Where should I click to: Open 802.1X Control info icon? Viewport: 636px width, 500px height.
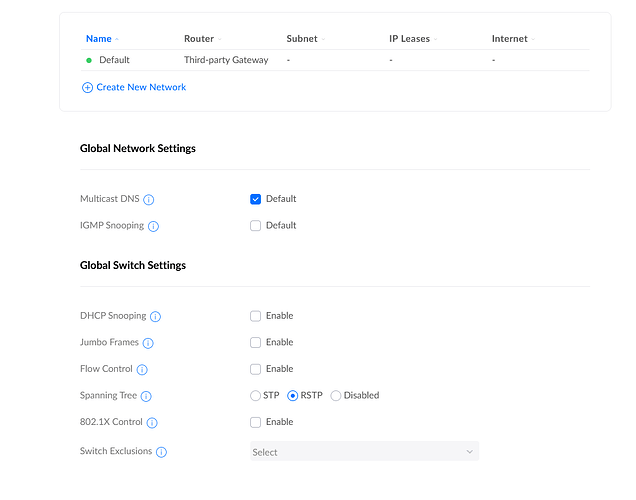(x=152, y=423)
